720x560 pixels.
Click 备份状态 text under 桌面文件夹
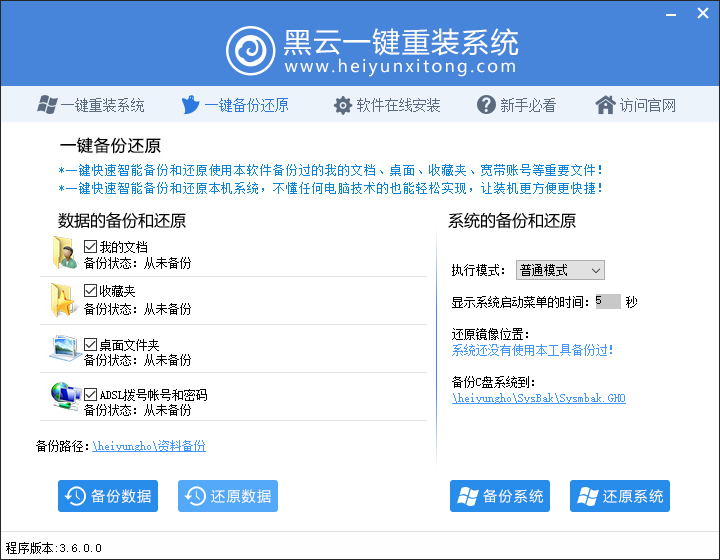[x=138, y=360]
